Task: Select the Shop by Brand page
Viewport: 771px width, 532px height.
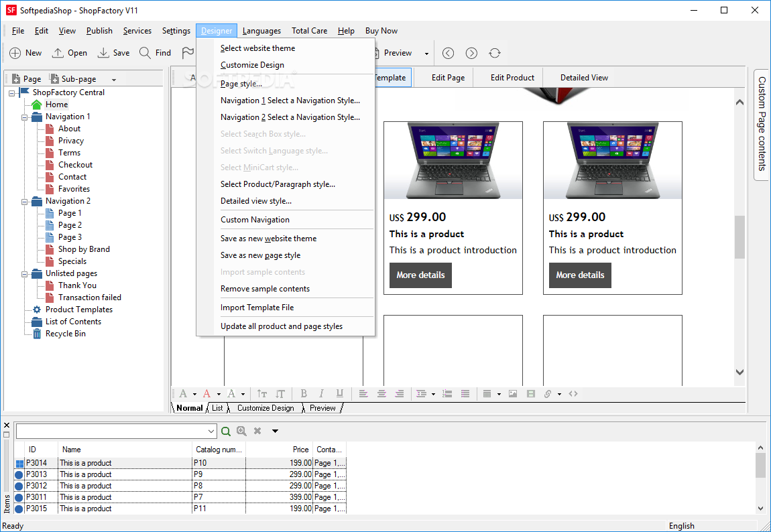Action: (x=84, y=249)
